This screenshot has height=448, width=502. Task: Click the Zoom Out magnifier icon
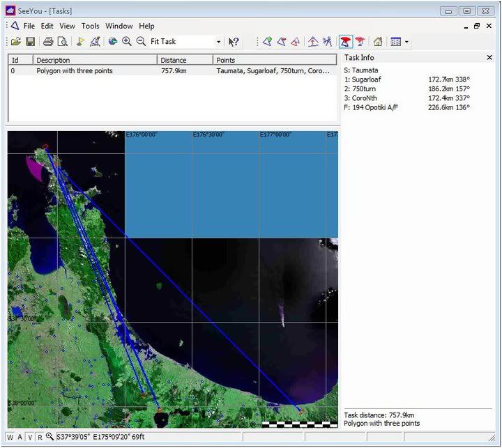[x=141, y=42]
